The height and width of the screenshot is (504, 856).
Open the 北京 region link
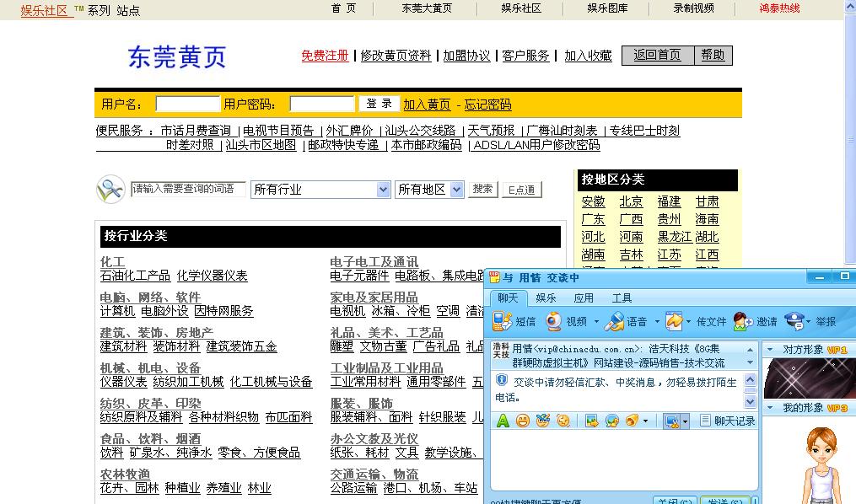click(x=631, y=201)
